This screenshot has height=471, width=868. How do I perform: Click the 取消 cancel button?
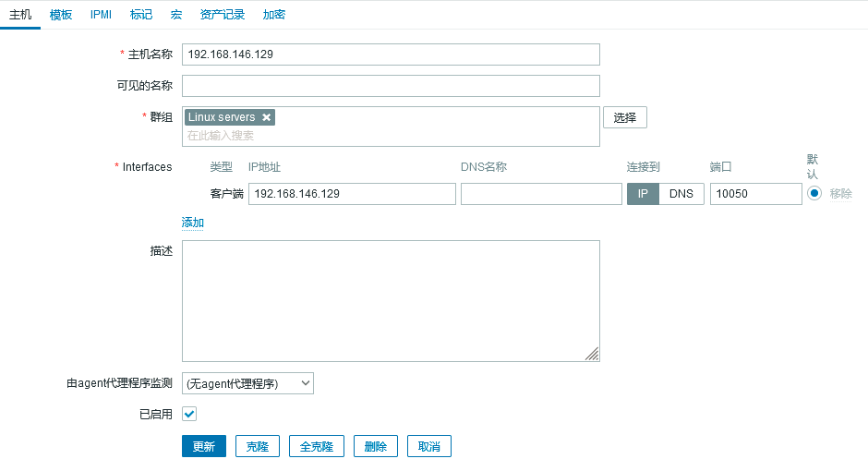point(429,446)
